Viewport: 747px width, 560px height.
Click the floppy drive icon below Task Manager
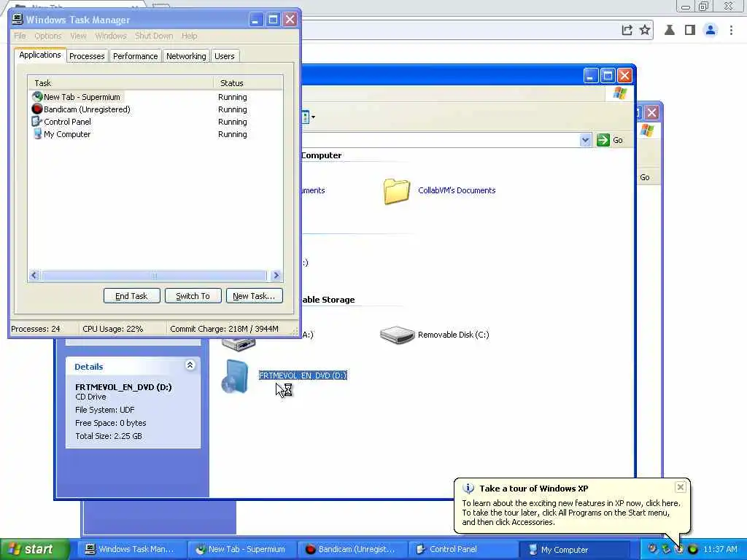tap(239, 344)
